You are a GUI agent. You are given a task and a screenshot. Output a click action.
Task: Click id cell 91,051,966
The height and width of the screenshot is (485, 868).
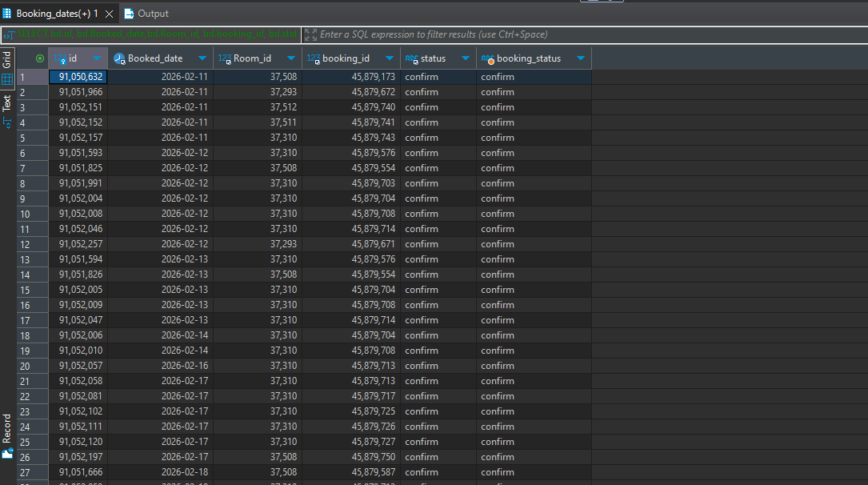click(78, 92)
